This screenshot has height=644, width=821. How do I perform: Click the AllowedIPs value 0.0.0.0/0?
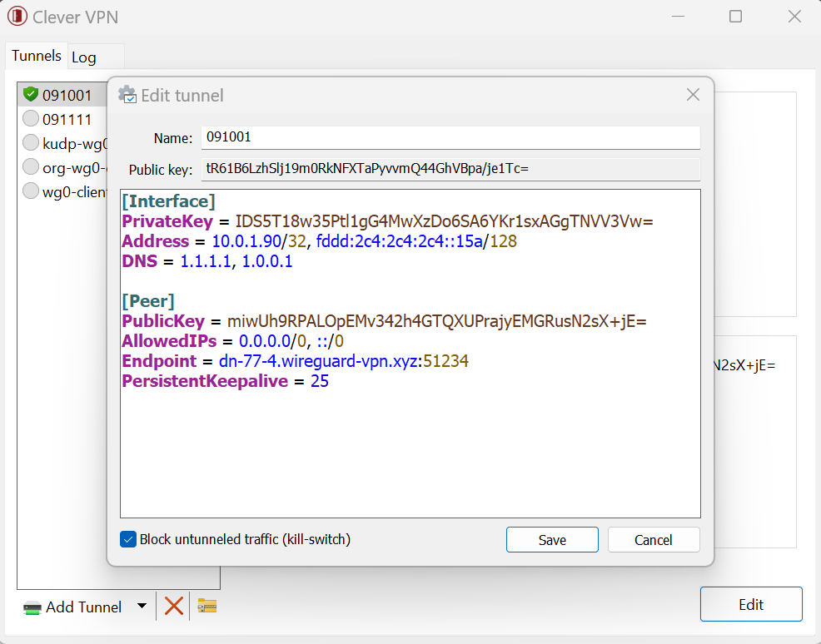coord(272,341)
